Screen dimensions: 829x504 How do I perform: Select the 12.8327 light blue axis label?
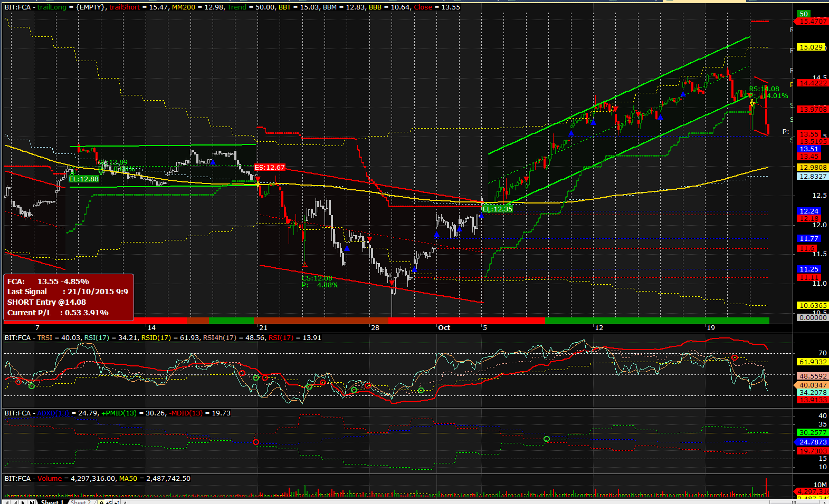click(x=813, y=176)
